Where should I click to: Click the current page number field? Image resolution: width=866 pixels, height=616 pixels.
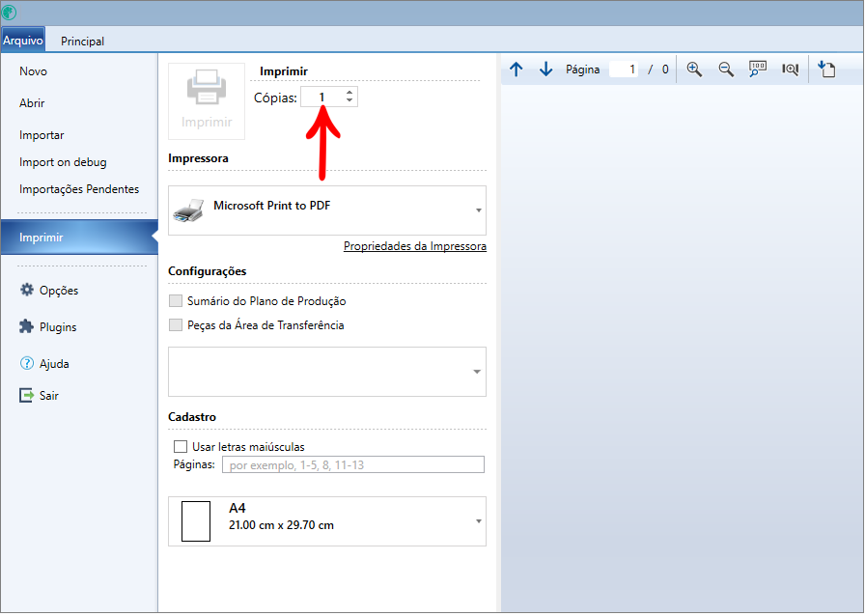pos(624,70)
